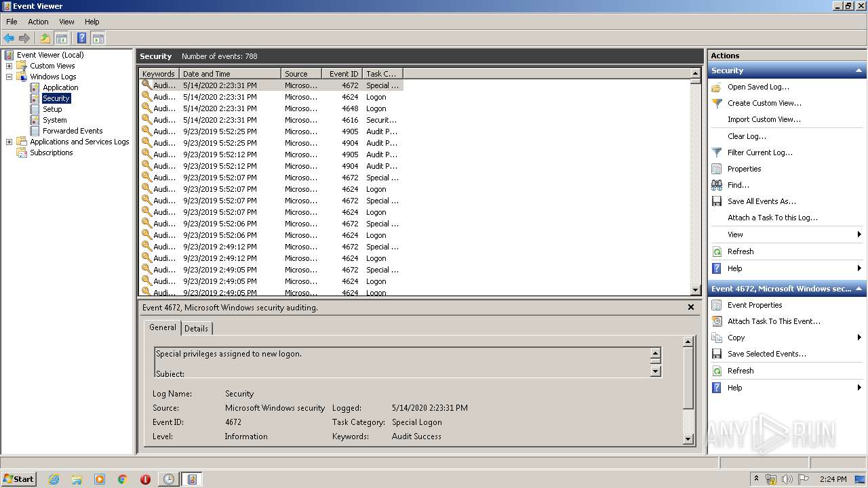The image size is (868, 488).
Task: Open Help submenu arrow under Security actions
Action: point(859,268)
